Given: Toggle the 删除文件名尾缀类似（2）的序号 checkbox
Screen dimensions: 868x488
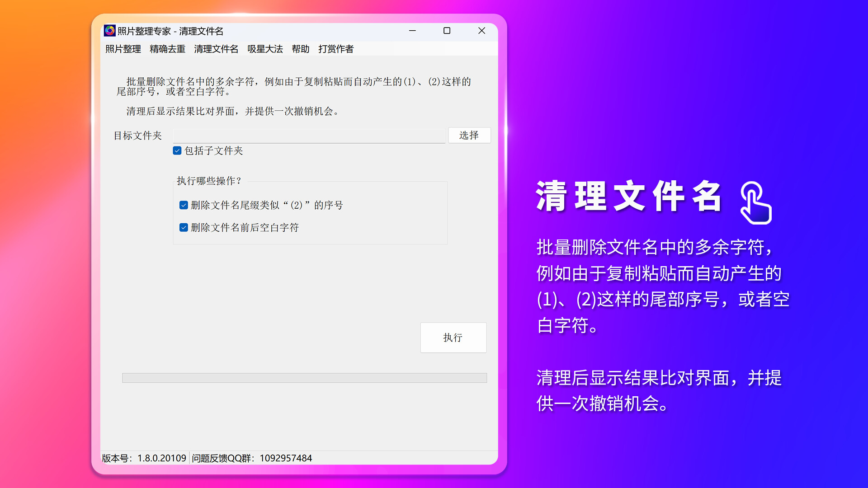Looking at the screenshot, I should pyautogui.click(x=183, y=205).
